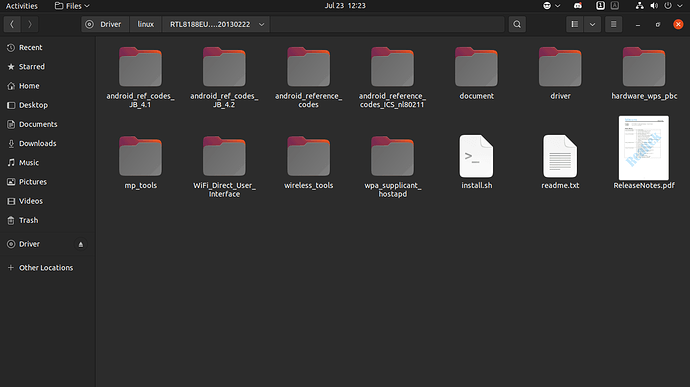Select the android_ref_codes_JB_4.2 folder
Viewport: 690px width, 387px height.
(x=224, y=77)
